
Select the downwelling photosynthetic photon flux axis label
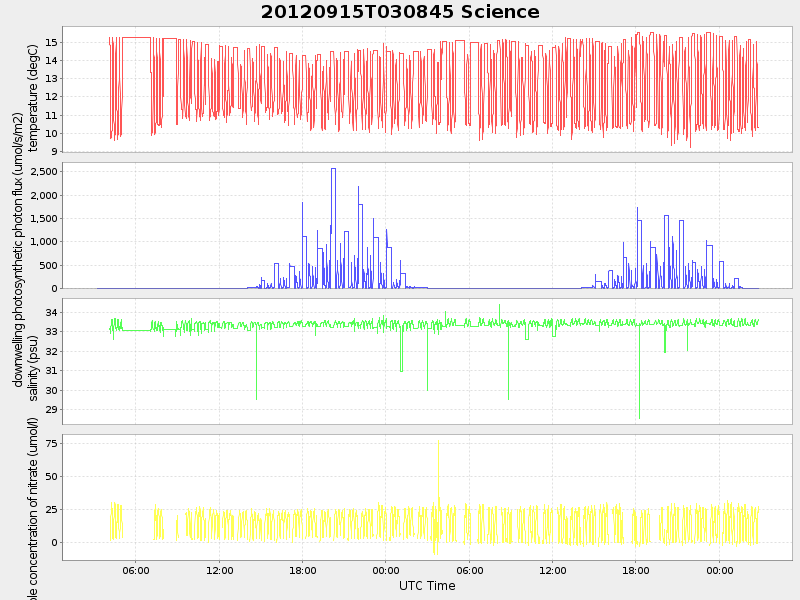tap(18, 250)
